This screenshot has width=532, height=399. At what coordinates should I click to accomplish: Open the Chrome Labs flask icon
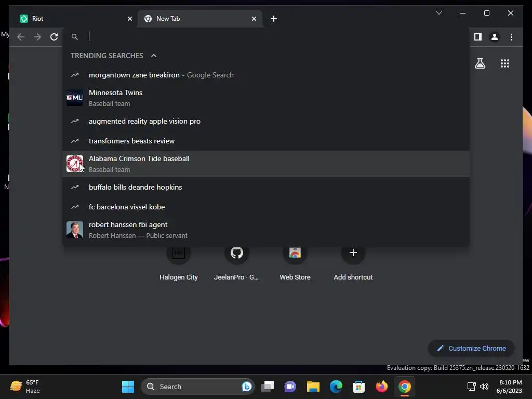pos(480,63)
